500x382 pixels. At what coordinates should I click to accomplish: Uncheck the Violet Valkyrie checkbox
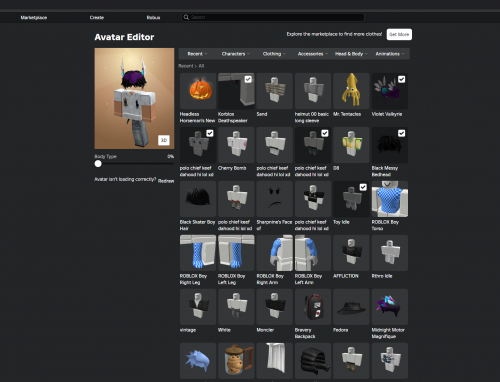point(402,79)
